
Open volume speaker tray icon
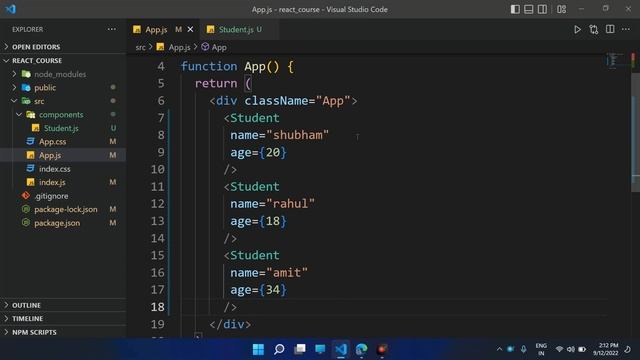click(571, 349)
